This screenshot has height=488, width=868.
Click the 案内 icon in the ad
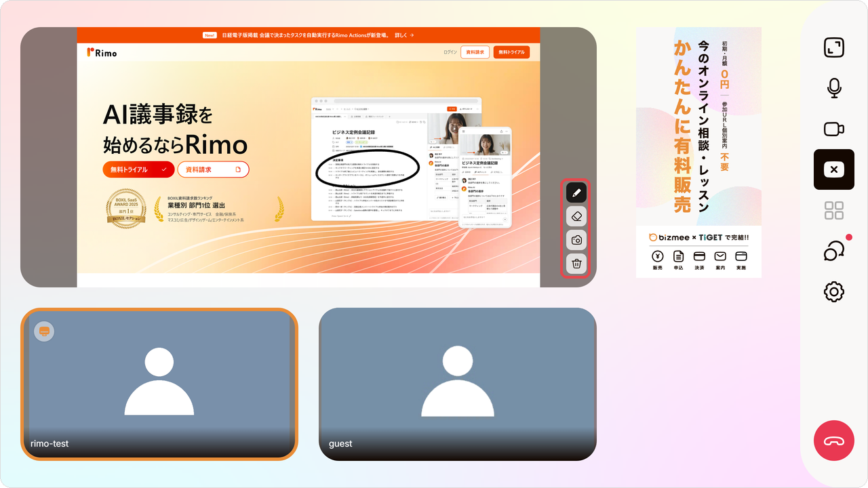pos(720,260)
